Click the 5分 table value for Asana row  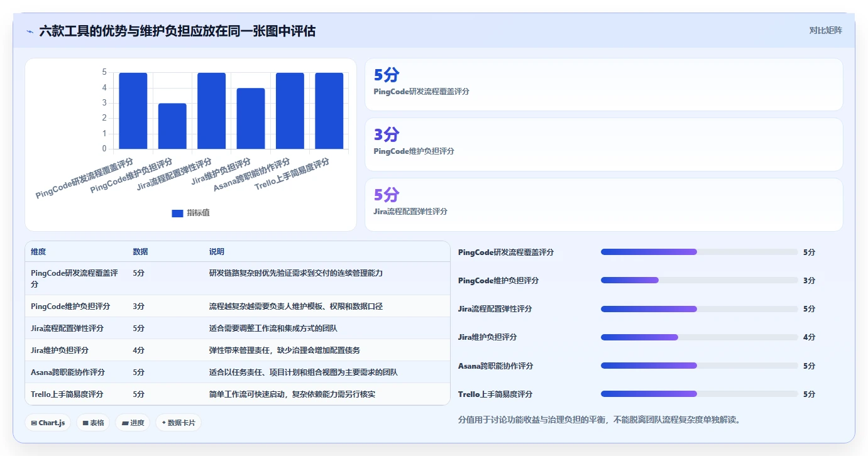point(139,372)
